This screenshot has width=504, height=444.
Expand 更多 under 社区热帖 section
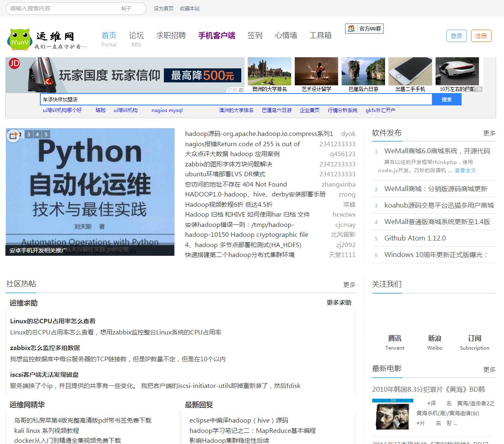coord(349,285)
